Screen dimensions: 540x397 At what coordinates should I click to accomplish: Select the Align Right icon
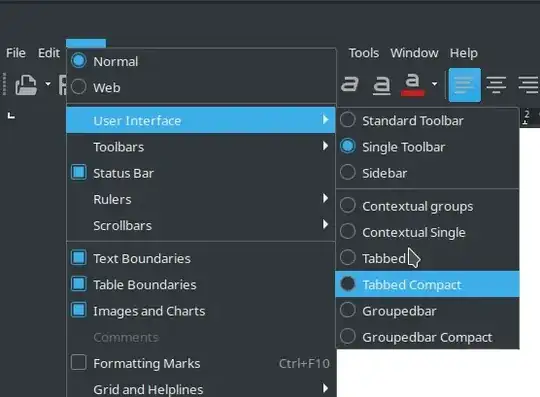[529, 85]
